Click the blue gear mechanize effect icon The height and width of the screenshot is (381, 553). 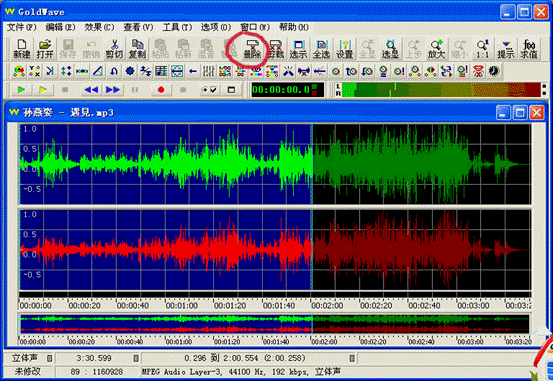click(130, 71)
